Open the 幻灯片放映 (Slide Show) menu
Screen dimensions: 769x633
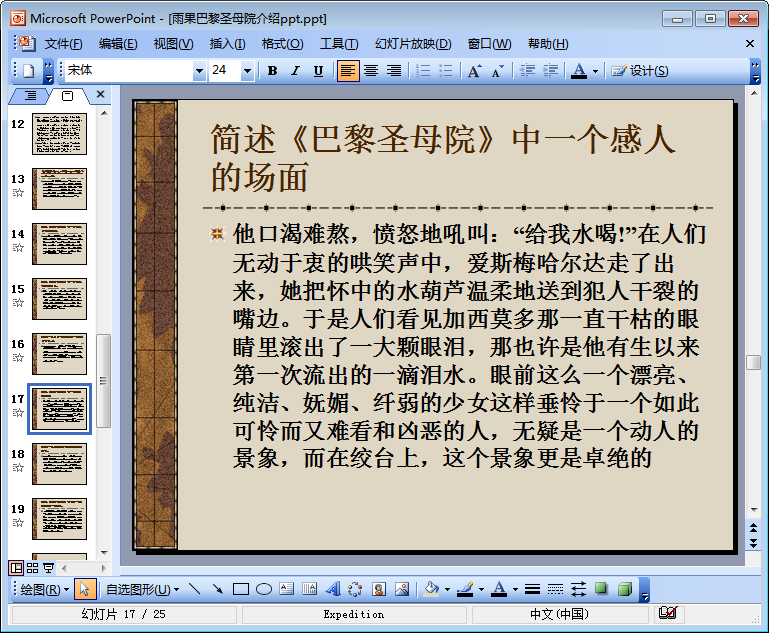pos(413,44)
